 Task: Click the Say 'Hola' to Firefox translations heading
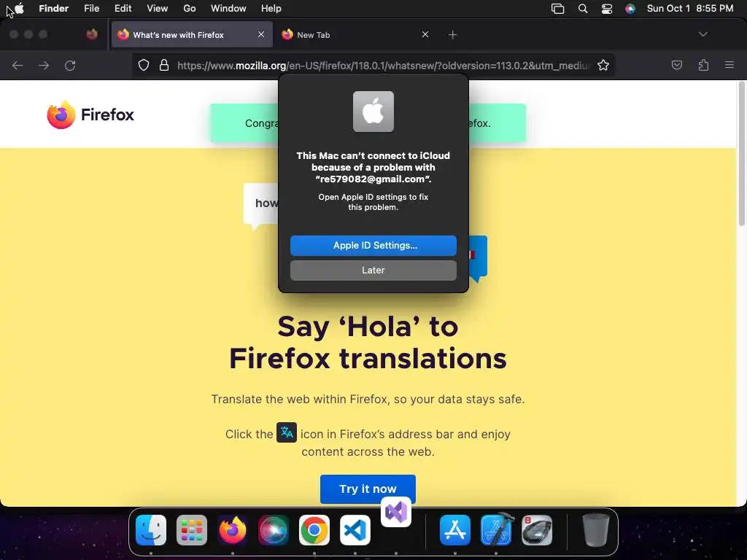click(x=368, y=342)
